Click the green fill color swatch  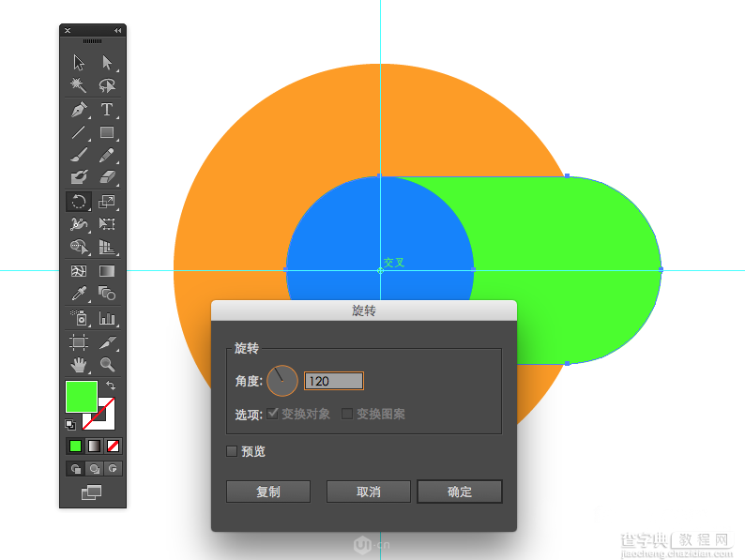click(82, 396)
